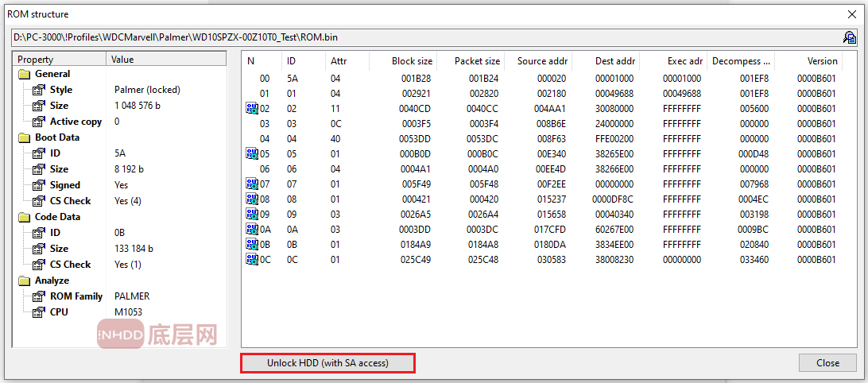Collapse the Analyze folder group
This screenshot has width=868, height=383.
[23, 280]
